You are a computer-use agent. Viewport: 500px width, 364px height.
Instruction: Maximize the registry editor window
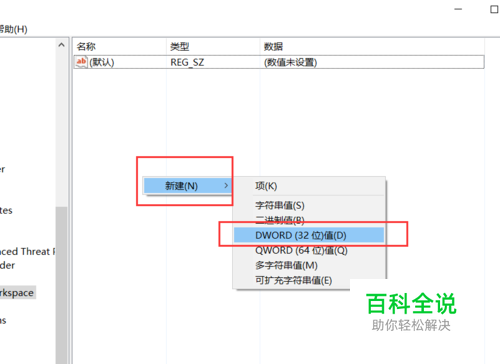[494, 9]
